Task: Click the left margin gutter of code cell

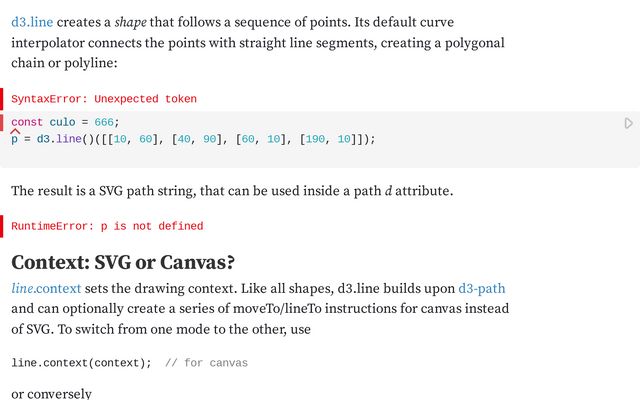Action: pyautogui.click(x=2, y=123)
